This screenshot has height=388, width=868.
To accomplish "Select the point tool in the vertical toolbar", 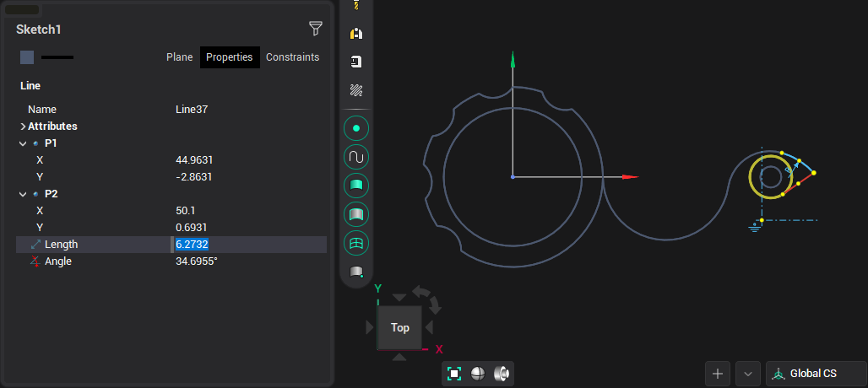I will pos(356,128).
